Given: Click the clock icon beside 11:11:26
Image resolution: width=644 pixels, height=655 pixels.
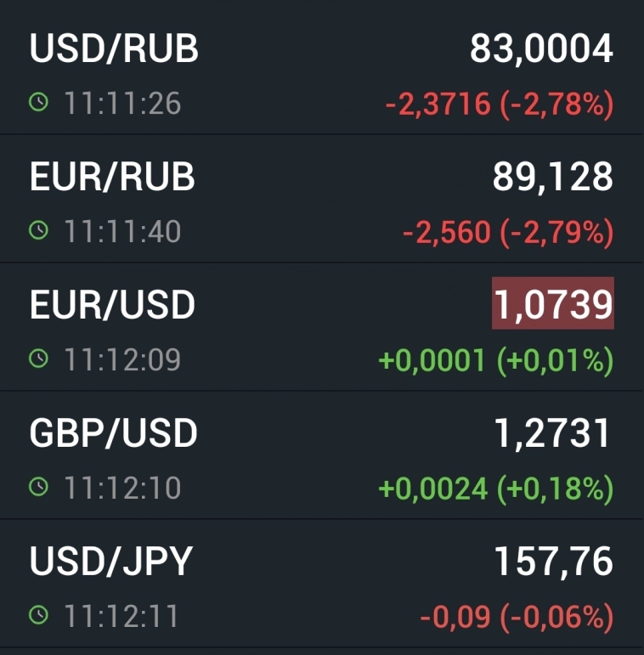Looking at the screenshot, I should pyautogui.click(x=38, y=104).
